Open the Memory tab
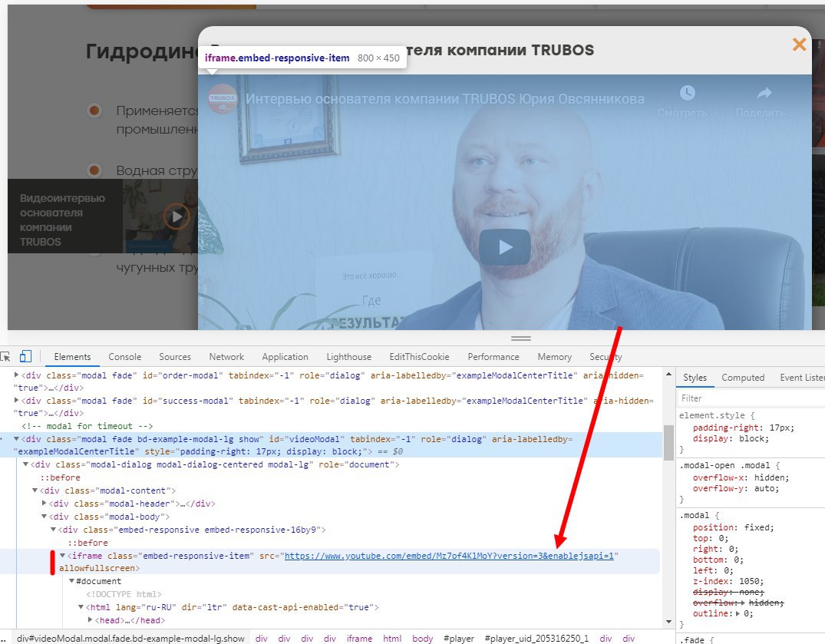The width and height of the screenshot is (825, 644). click(x=555, y=357)
